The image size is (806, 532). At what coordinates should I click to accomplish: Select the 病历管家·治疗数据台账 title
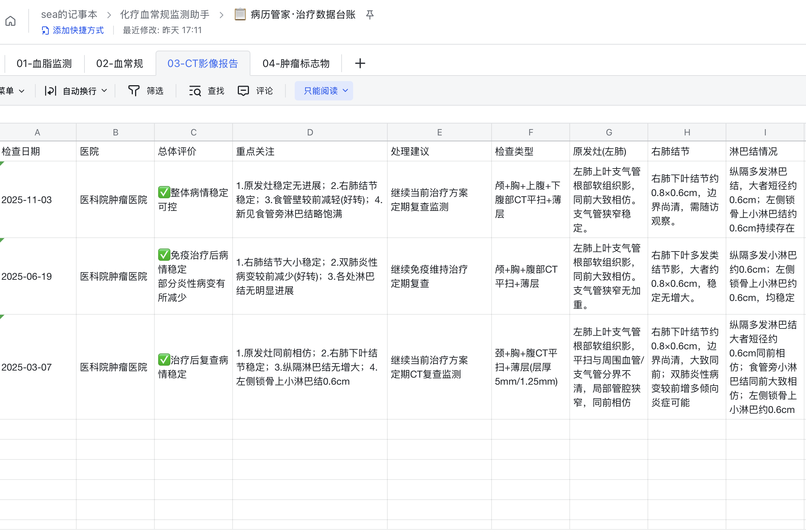coord(303,15)
